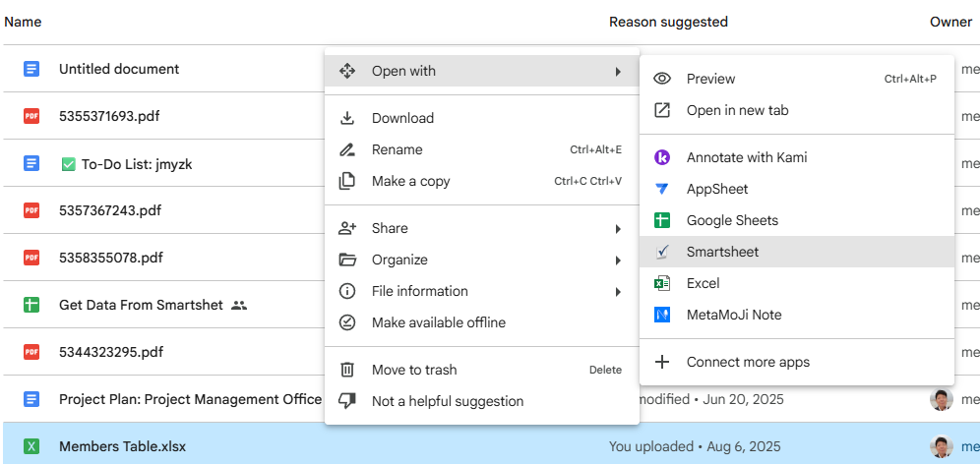Screen dimensions: 980x464
Task: Click Connect more apps
Action: click(x=797, y=362)
